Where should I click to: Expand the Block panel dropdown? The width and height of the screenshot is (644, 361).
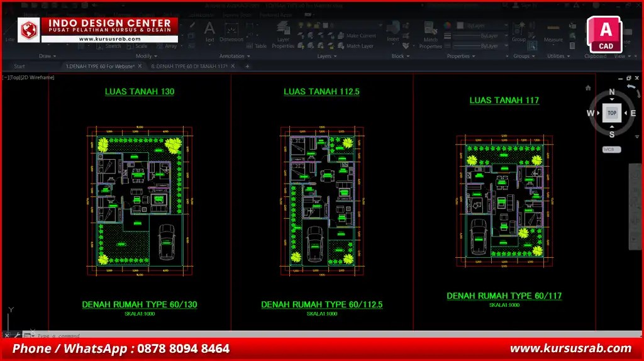401,56
